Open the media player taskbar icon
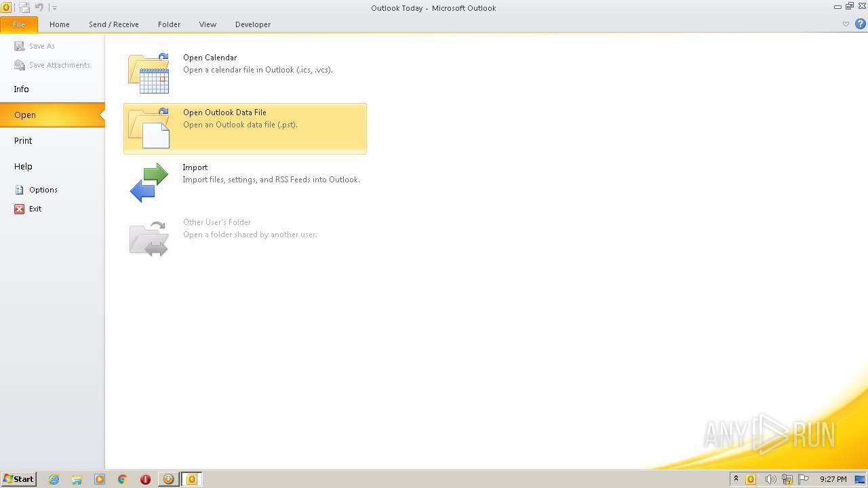This screenshot has height=488, width=868. click(x=100, y=479)
